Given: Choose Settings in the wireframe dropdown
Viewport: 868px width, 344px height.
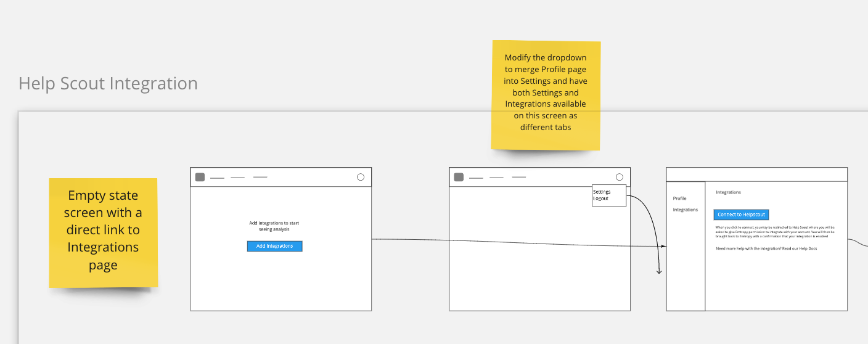Looking at the screenshot, I should pyautogui.click(x=602, y=192).
